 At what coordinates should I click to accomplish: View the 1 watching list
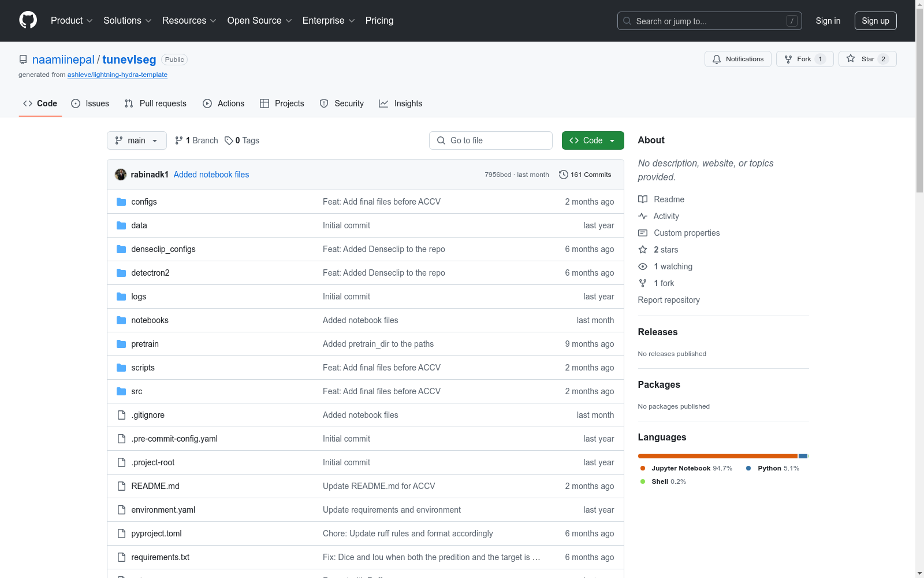pos(665,266)
